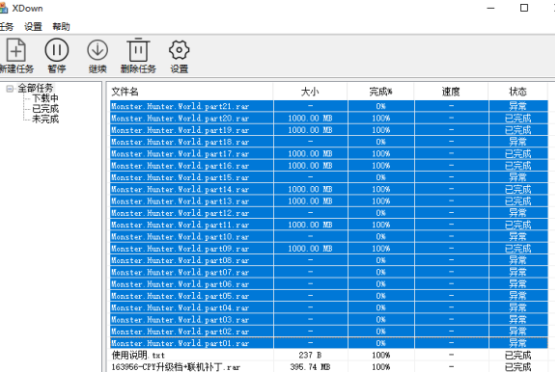Select row Monster.Hunter.World.part18.rar
Image resolution: width=555 pixels, height=386 pixels.
point(329,142)
